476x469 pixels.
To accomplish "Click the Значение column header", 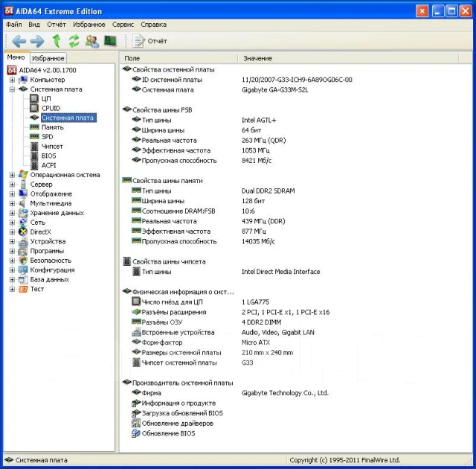I will tap(348, 58).
